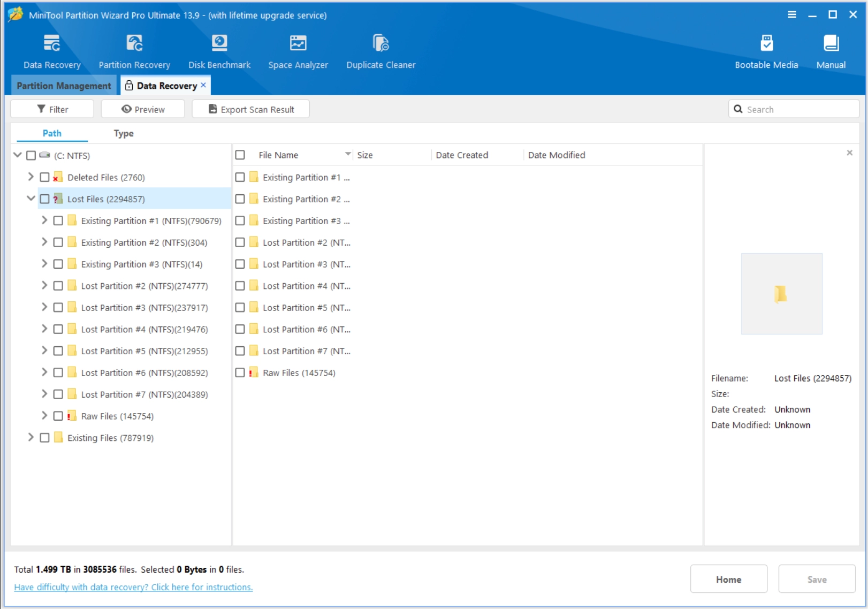
Task: Click the Home button
Action: point(729,579)
